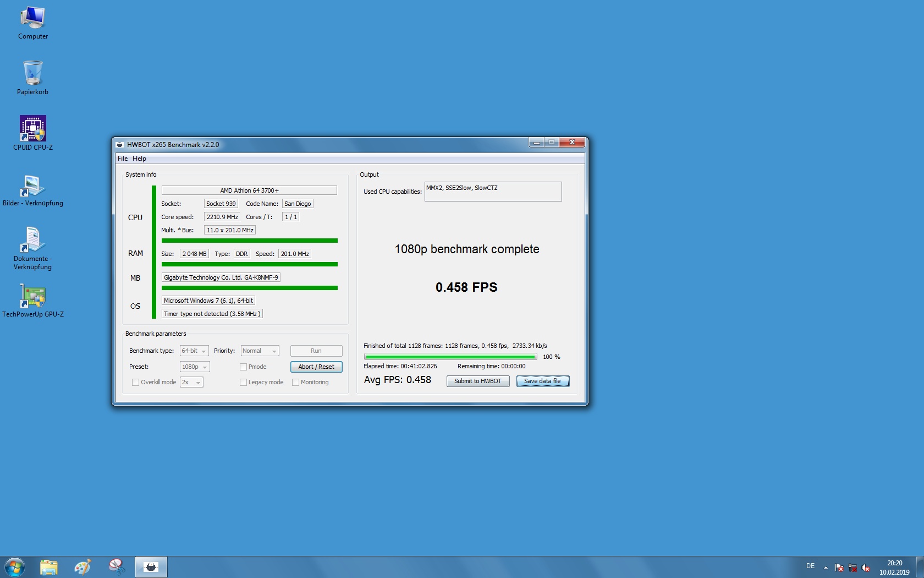Click the HWBOT x265 taskbar button
The image size is (924, 578).
(x=151, y=567)
